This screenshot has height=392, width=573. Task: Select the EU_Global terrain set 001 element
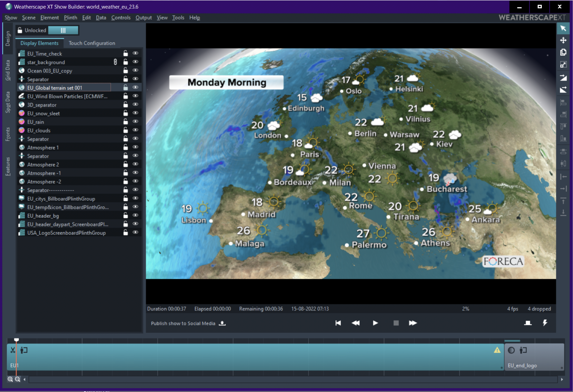(54, 87)
